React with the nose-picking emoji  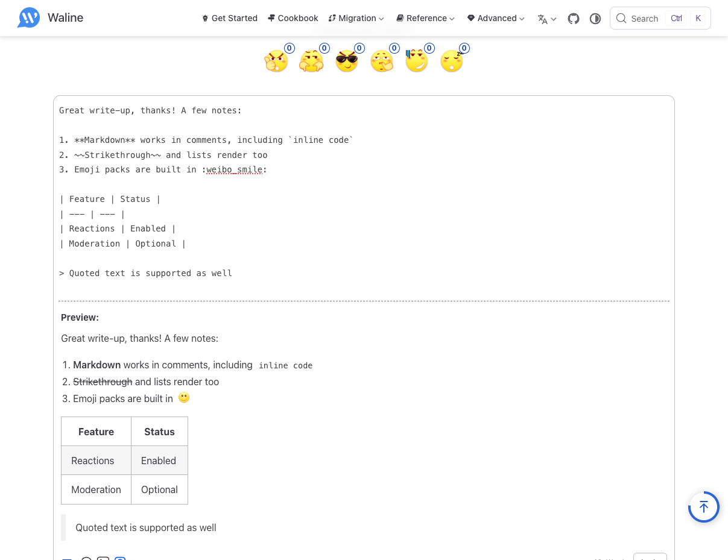point(382,61)
